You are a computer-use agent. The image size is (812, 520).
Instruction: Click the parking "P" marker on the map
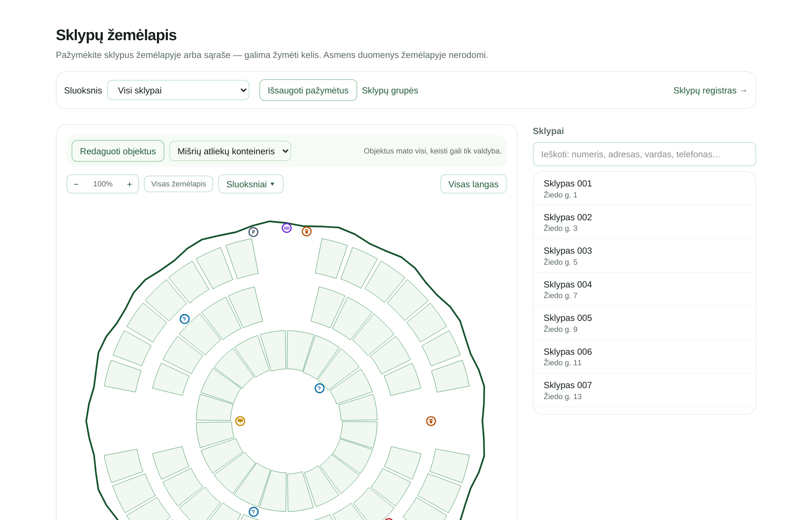[x=253, y=232]
